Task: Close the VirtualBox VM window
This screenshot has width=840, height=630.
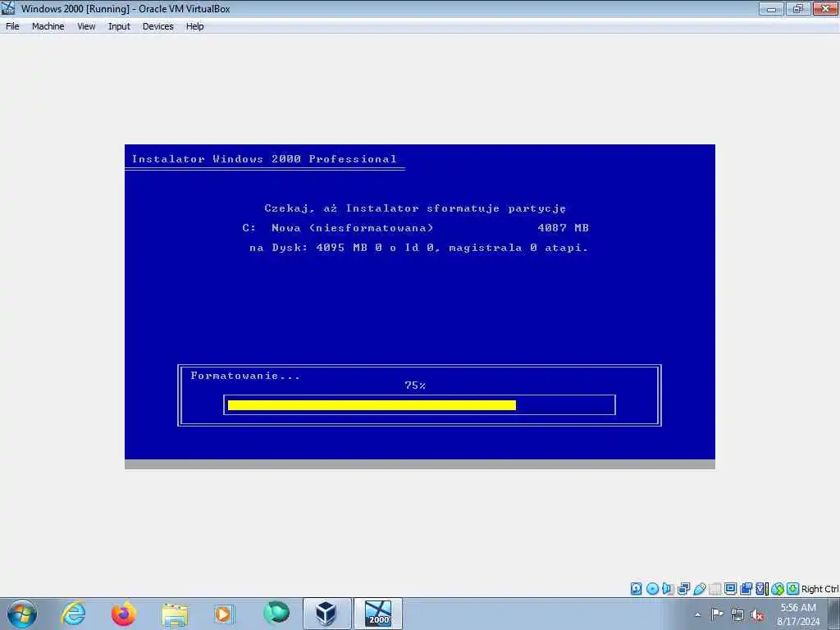Action: [x=825, y=9]
